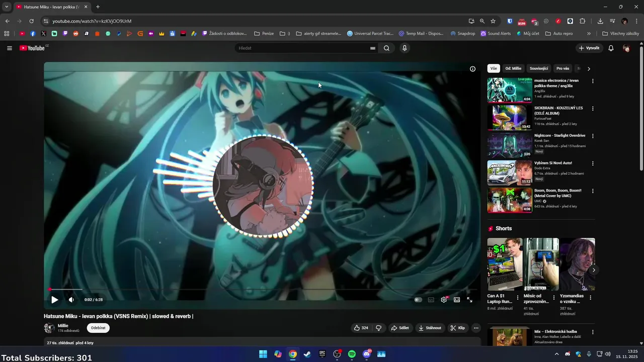Open Spotify from the taskbar

pyautogui.click(x=352, y=354)
